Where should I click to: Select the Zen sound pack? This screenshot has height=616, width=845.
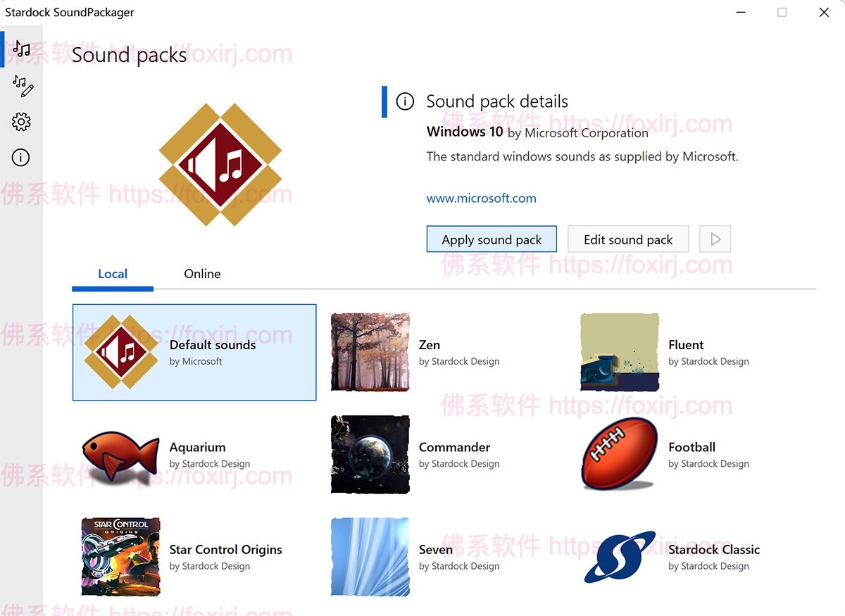tap(444, 352)
